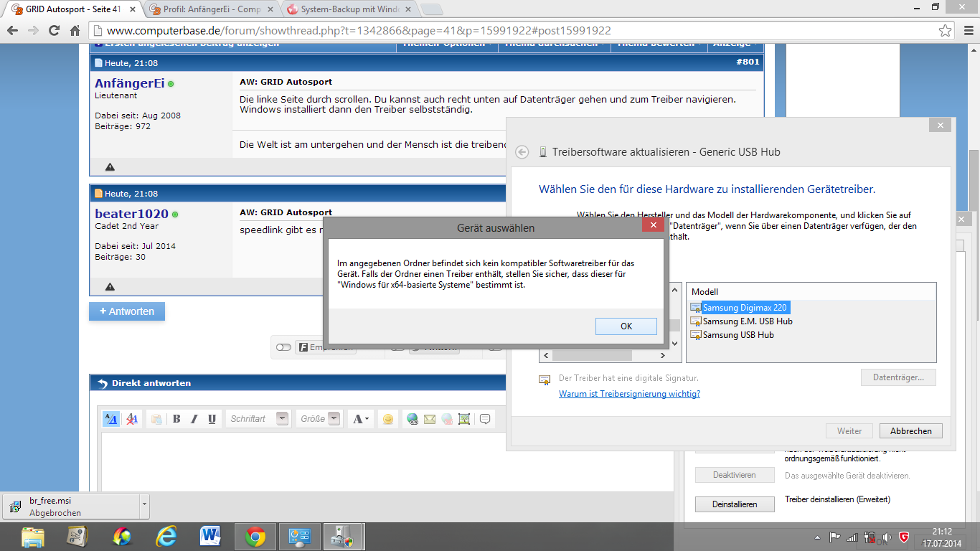The height and width of the screenshot is (551, 980).
Task: Select Samsung Digimax 220 model
Action: pyautogui.click(x=744, y=308)
